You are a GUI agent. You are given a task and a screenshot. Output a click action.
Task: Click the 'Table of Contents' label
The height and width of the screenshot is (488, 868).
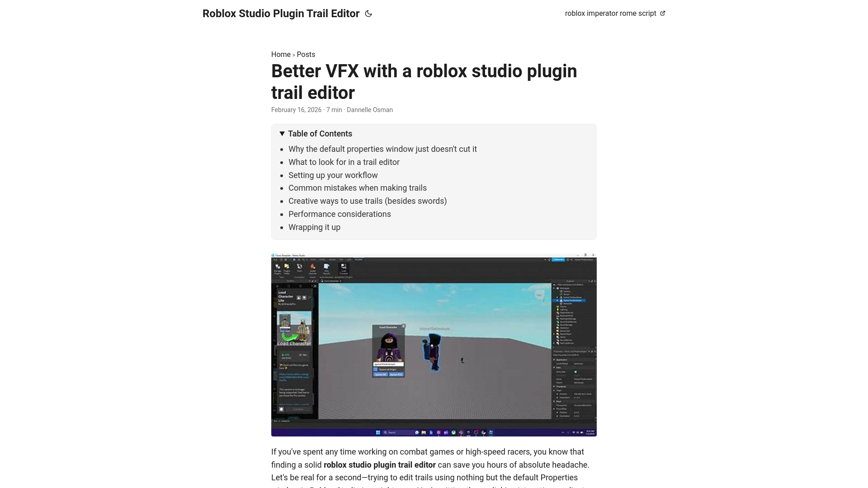(320, 134)
